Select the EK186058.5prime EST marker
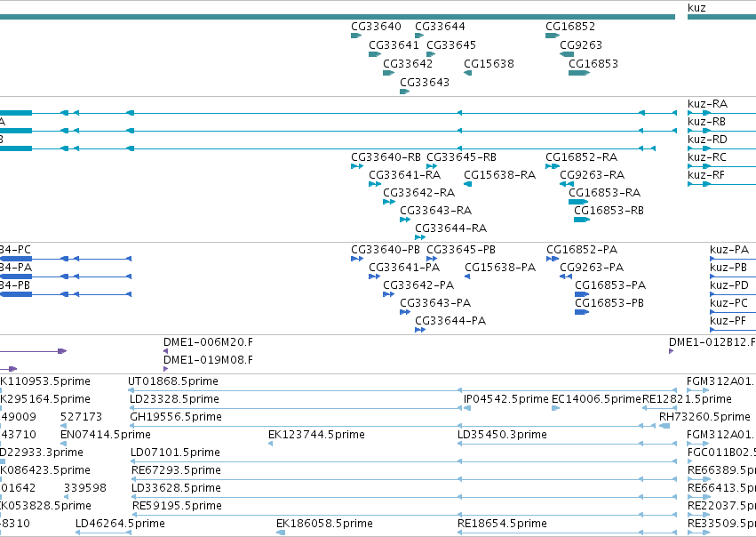Image resolution: width=756 pixels, height=537 pixels. click(281, 533)
